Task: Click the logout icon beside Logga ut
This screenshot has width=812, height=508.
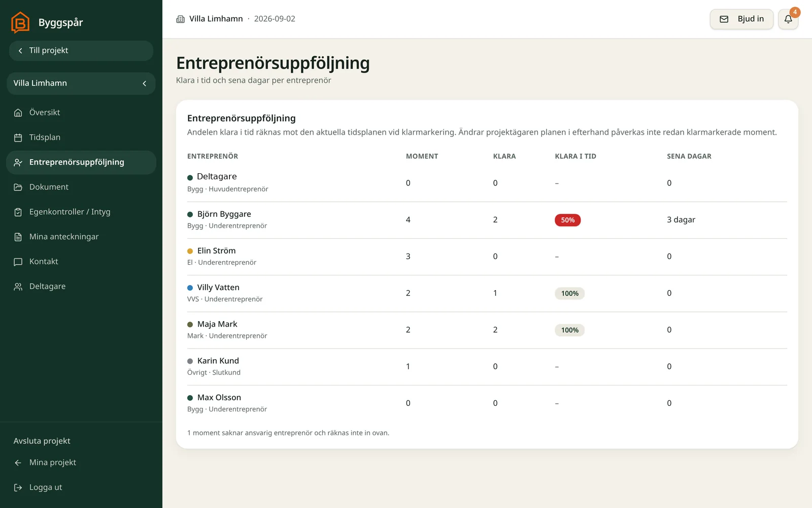Action: coord(18,488)
